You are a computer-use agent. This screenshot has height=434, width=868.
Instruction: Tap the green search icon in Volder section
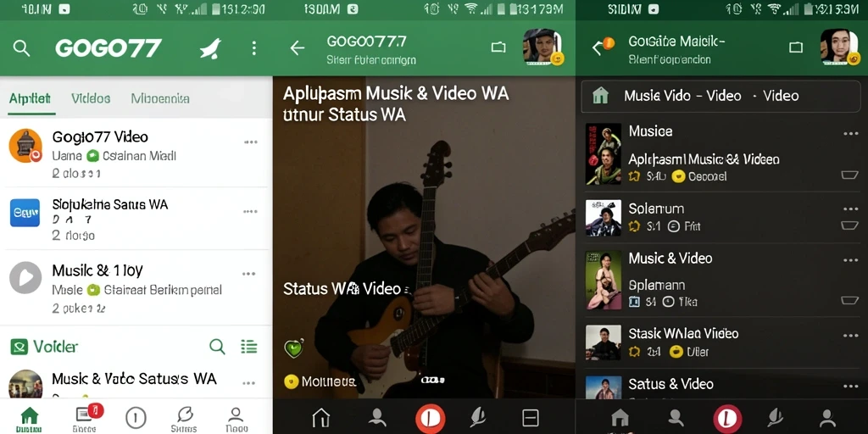[217, 347]
